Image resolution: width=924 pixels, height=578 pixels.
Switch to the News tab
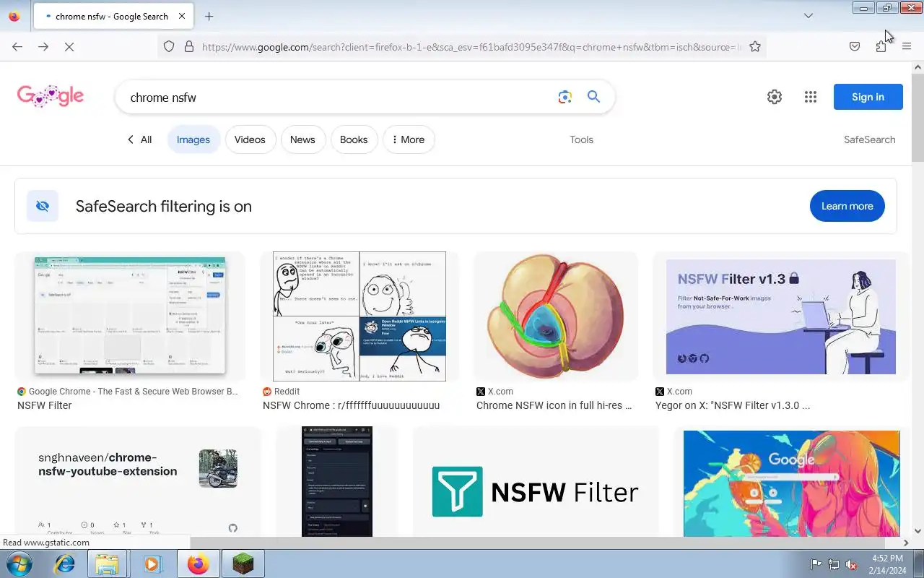point(302,139)
